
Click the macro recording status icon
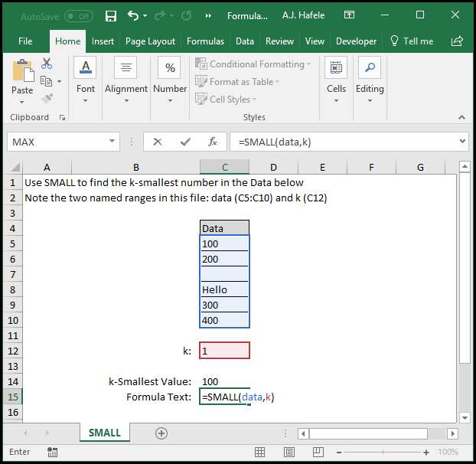click(52, 453)
